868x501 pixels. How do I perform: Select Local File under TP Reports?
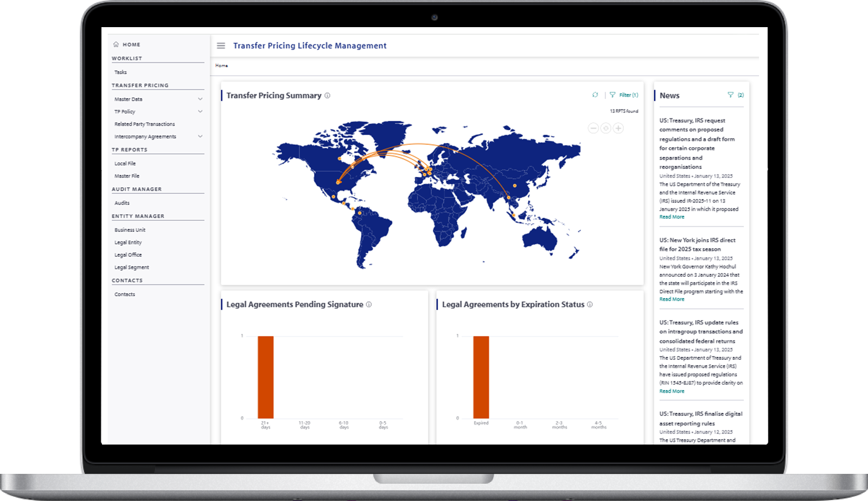[x=125, y=163]
